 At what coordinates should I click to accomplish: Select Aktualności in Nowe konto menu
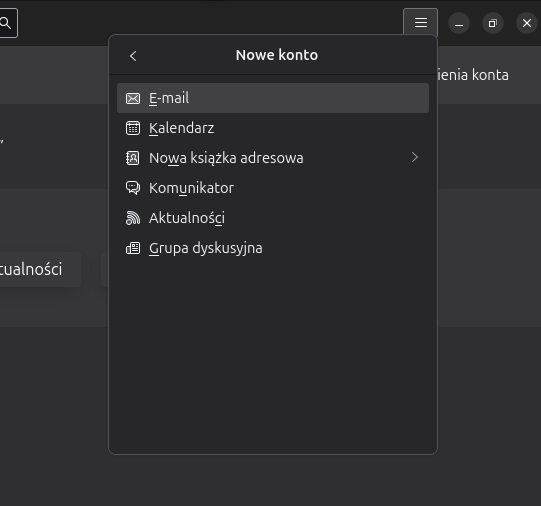(x=273, y=218)
